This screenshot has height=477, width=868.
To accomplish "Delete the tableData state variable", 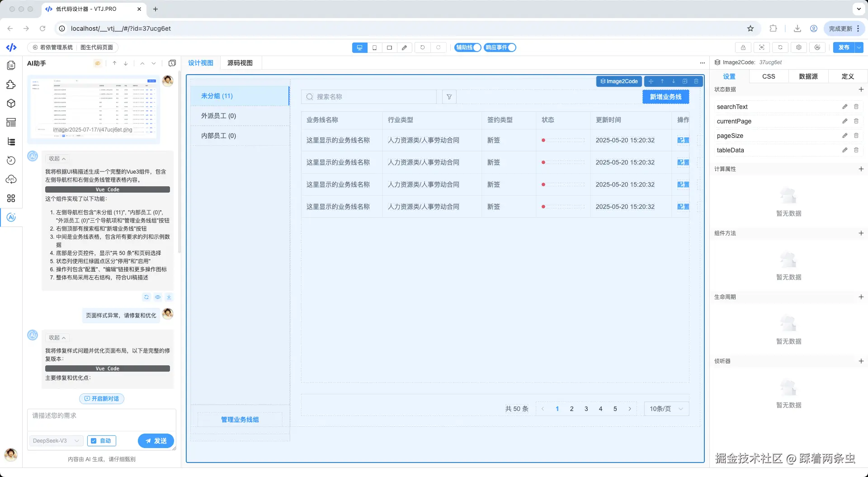I will 856,150.
